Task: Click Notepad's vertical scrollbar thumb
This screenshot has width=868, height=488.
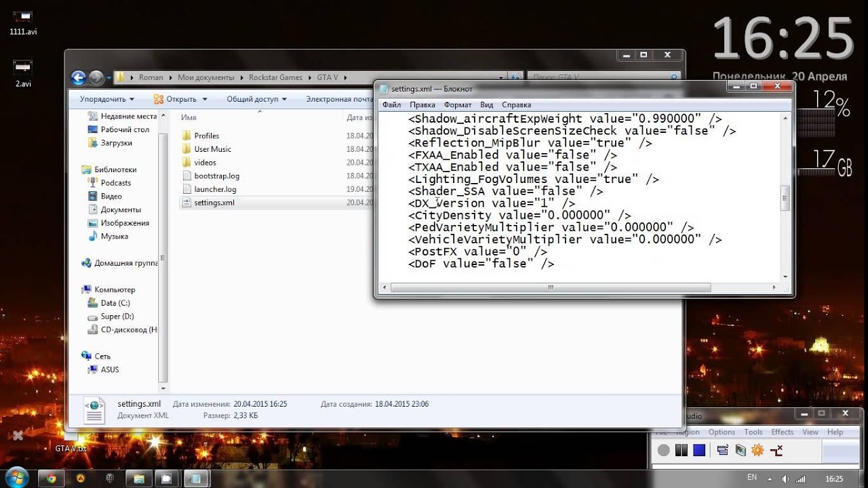Action: (x=786, y=199)
